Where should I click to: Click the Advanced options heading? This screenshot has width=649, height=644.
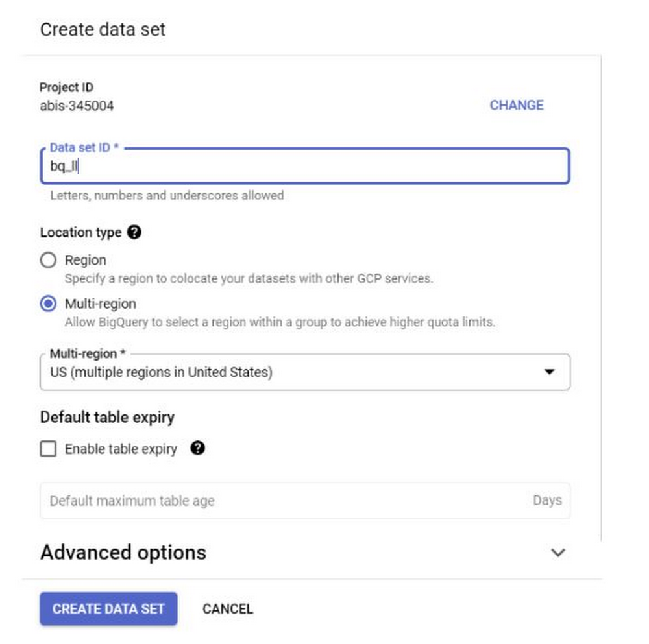(123, 553)
